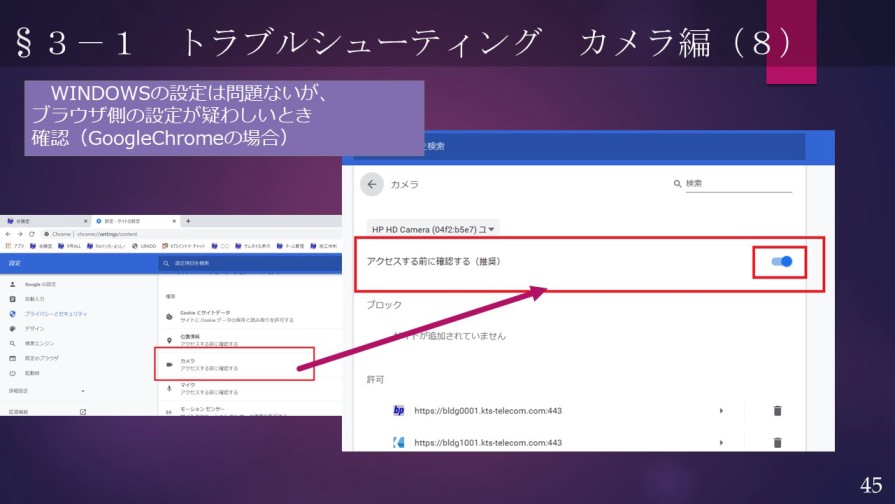
Task: Delete the bldg0001.kts-telecom.com permission
Action: pyautogui.click(x=777, y=411)
